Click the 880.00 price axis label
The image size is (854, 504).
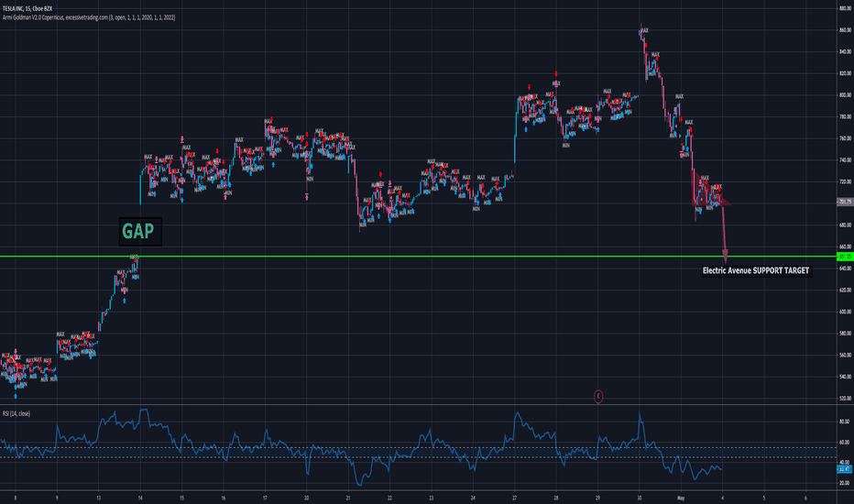pos(845,8)
